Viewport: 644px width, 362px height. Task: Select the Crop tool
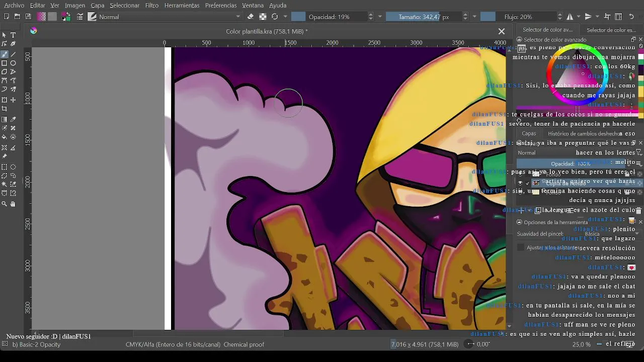point(5,109)
